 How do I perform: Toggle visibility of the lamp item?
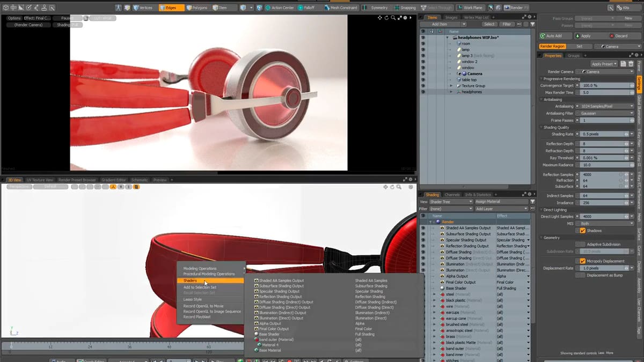click(x=423, y=49)
